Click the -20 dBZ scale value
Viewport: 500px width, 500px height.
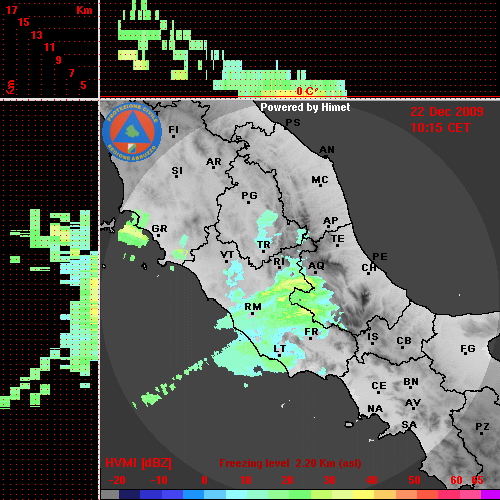click(x=117, y=480)
